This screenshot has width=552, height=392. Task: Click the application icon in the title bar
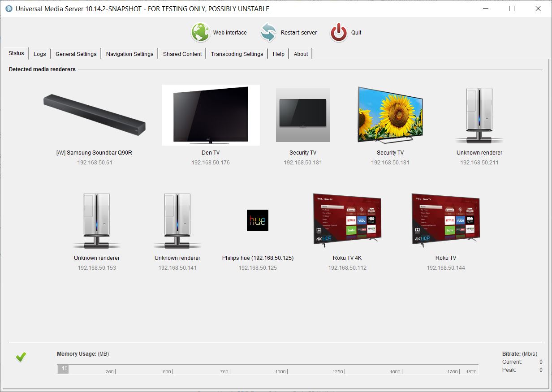point(9,9)
